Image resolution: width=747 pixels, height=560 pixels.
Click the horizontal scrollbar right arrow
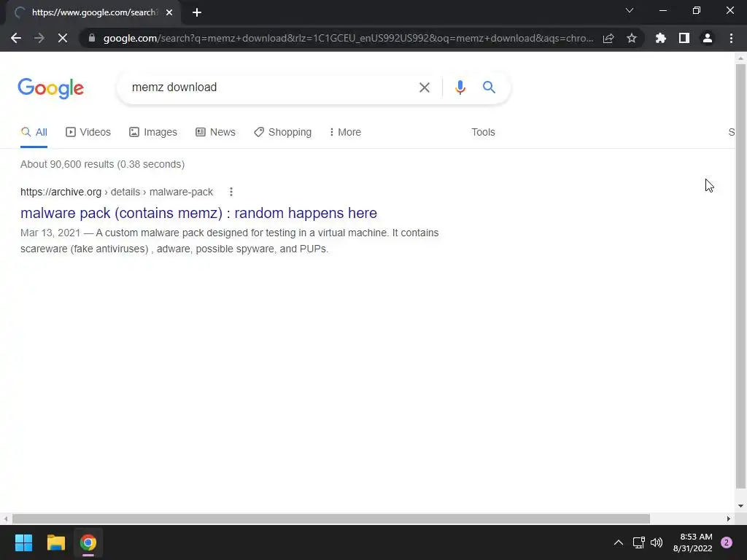[729, 518]
